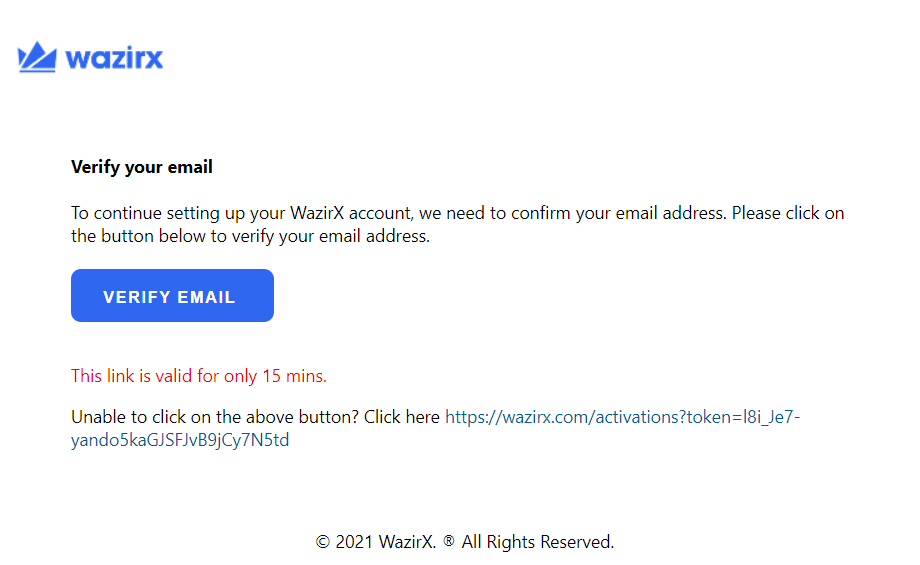Click the 'Unable to click on the above button?' text
This screenshot has width=920, height=565.
(215, 417)
